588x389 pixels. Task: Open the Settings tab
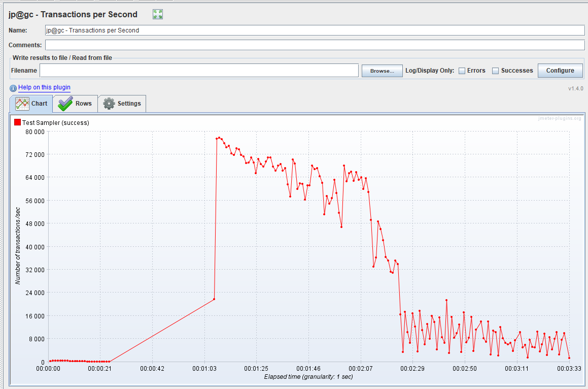coord(122,104)
